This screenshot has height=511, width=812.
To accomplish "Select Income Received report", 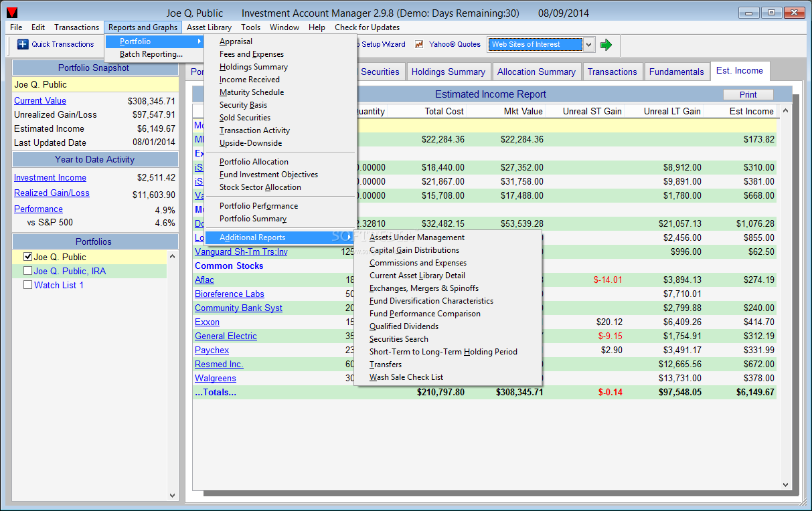I will click(x=250, y=80).
